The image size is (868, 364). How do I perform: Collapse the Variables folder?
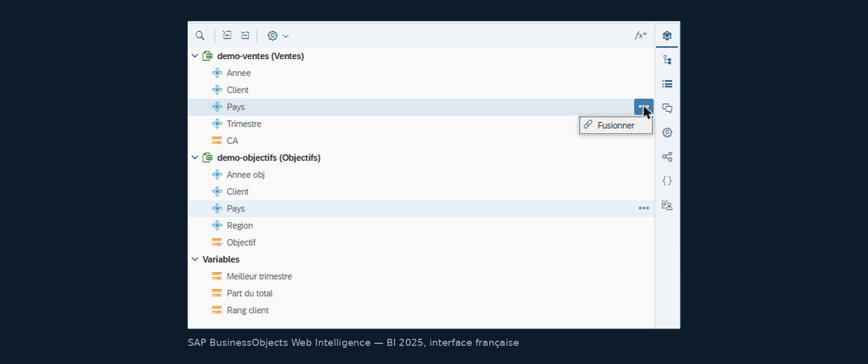pyautogui.click(x=195, y=259)
